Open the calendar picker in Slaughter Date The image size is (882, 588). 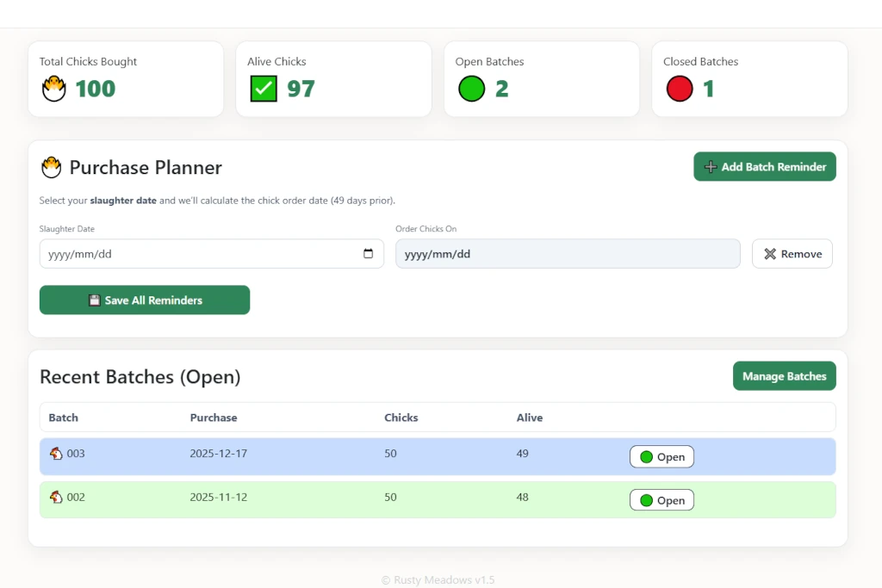(369, 254)
